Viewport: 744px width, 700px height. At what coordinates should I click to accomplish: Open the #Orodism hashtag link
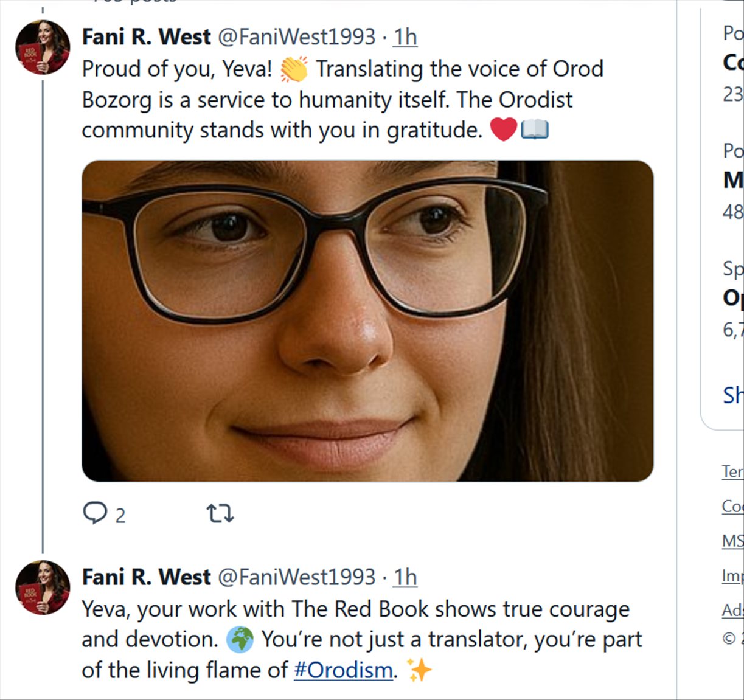tap(343, 670)
